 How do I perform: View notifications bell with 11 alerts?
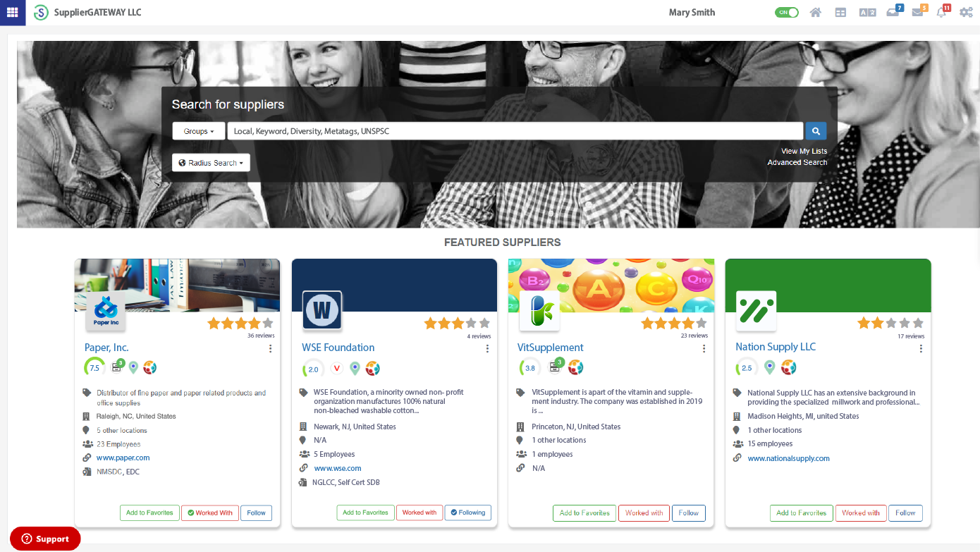[941, 13]
